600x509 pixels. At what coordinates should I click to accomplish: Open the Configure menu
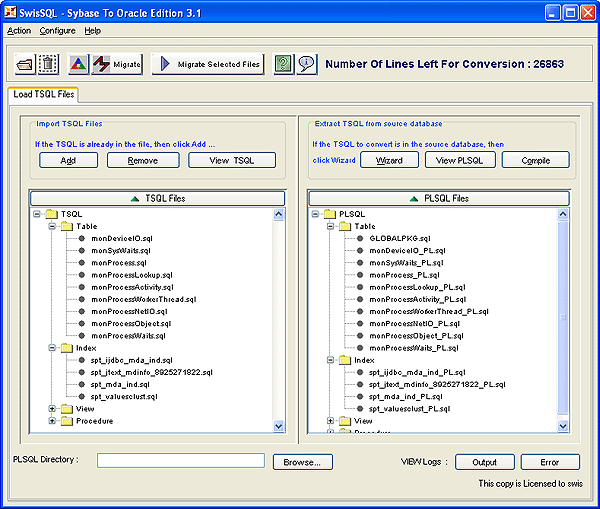[57, 31]
